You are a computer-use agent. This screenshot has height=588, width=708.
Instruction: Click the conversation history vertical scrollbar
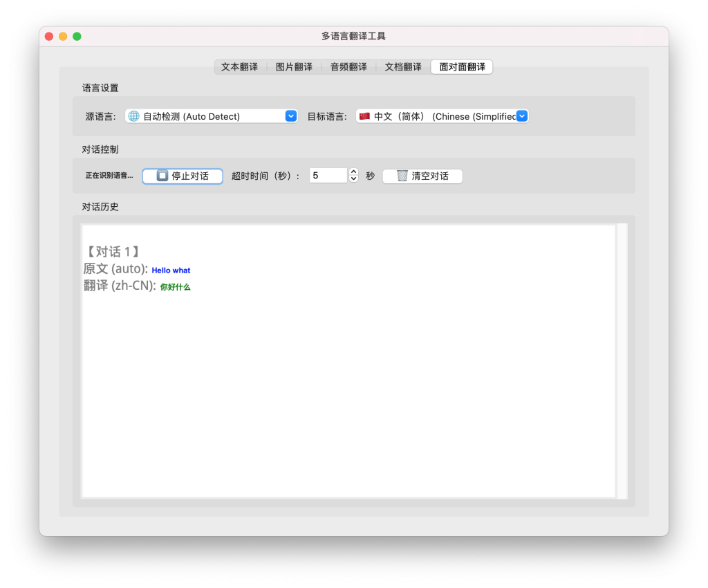[x=622, y=360]
